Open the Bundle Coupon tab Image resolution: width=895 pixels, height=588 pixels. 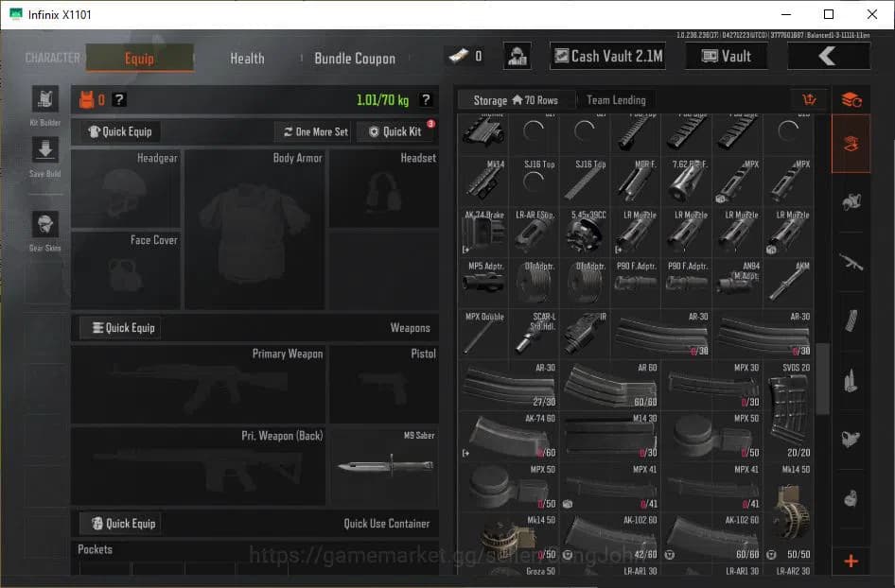click(355, 58)
